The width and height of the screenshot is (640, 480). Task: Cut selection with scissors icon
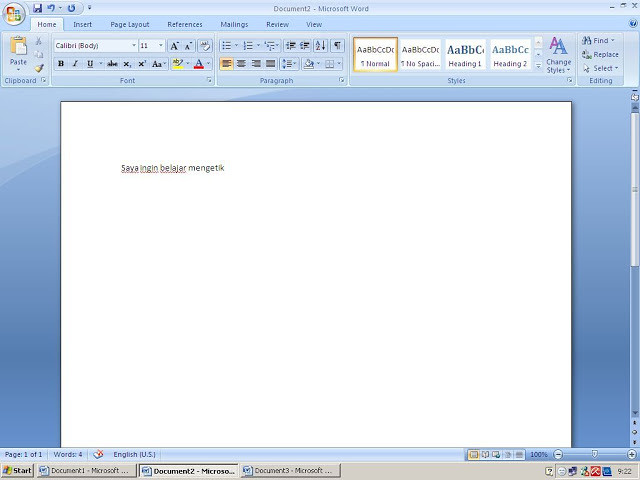[38, 41]
